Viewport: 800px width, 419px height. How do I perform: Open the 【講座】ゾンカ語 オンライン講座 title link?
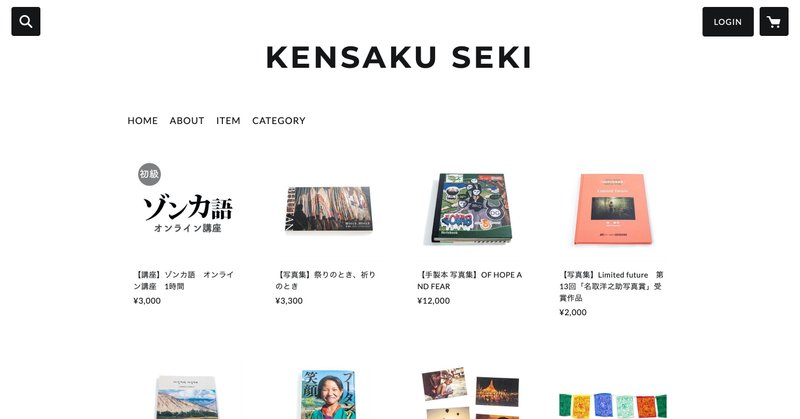(184, 280)
